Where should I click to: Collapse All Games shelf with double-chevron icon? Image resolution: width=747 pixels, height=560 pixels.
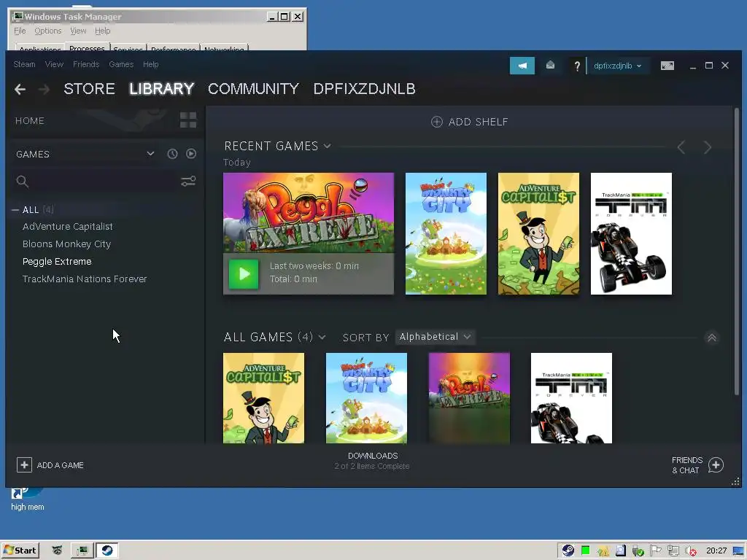click(712, 338)
